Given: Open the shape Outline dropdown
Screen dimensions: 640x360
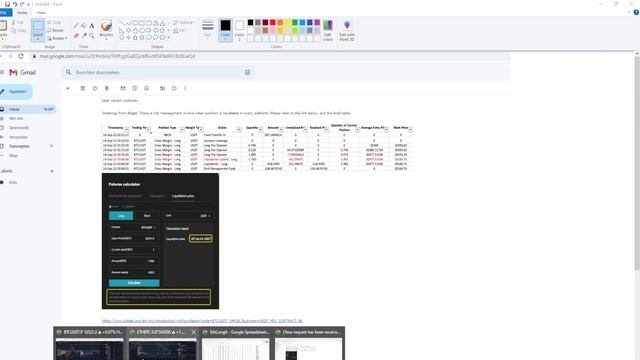Looking at the screenshot, I should tap(183, 22).
